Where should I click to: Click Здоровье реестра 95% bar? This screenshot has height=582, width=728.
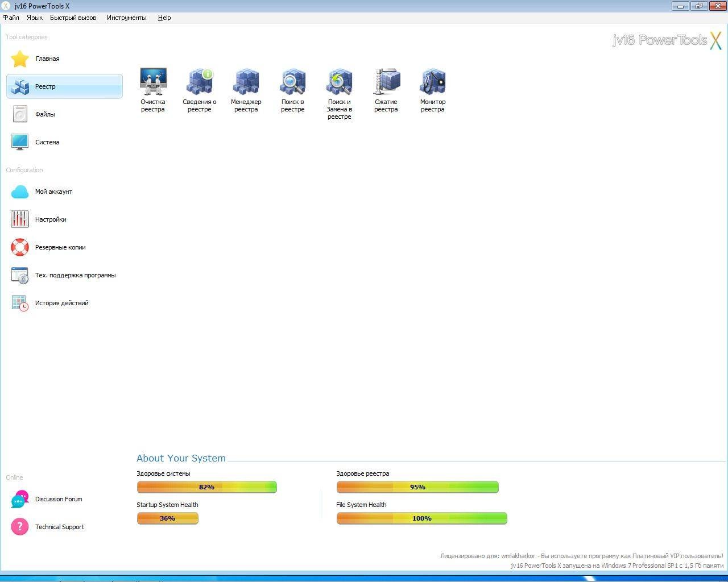click(x=417, y=487)
